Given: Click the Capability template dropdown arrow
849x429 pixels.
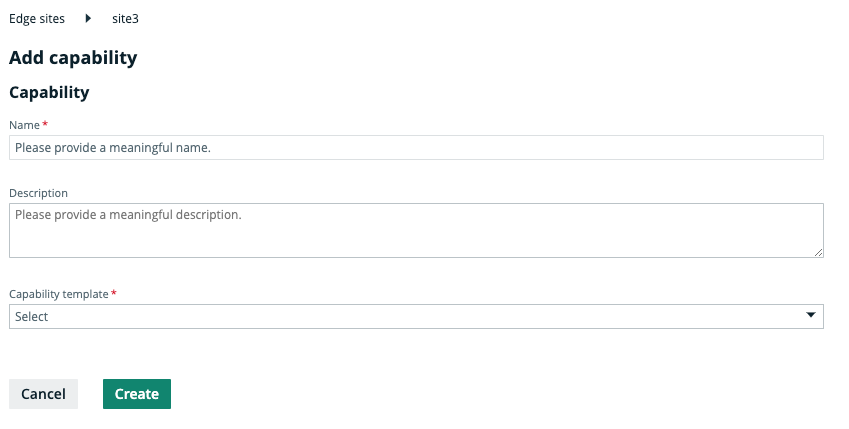Looking at the screenshot, I should point(811,316).
